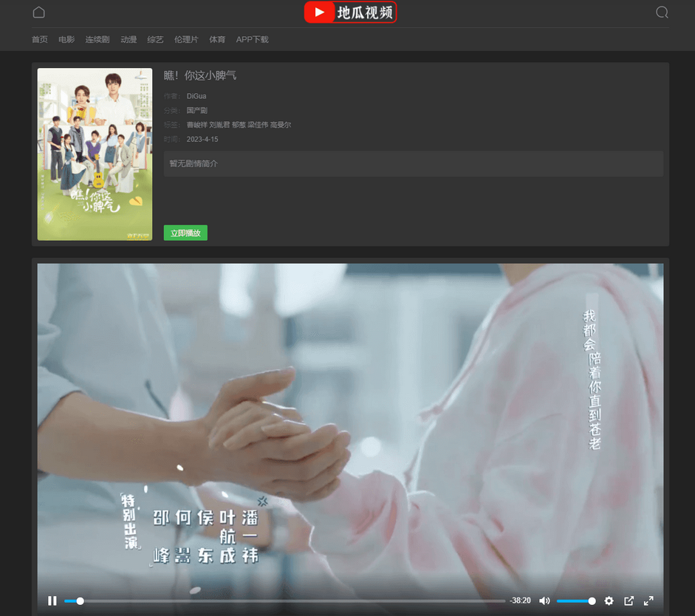Click the 地瓜视频 logo

tap(350, 13)
